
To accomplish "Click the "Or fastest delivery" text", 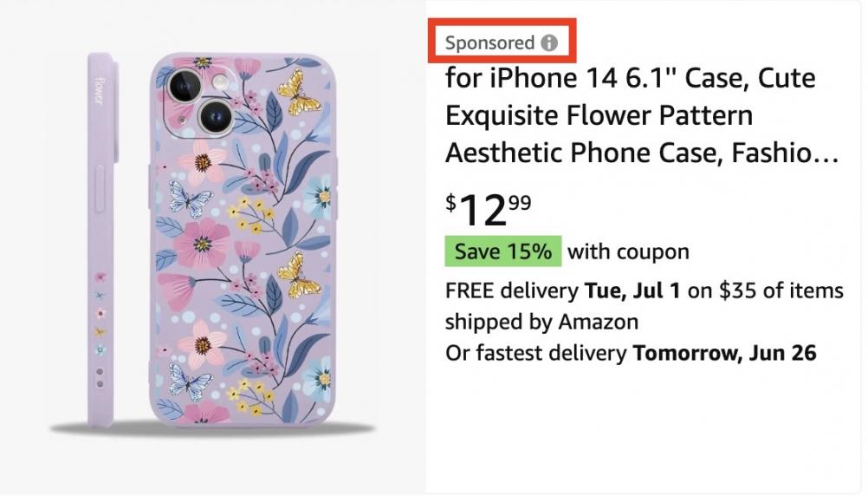I will click(536, 354).
